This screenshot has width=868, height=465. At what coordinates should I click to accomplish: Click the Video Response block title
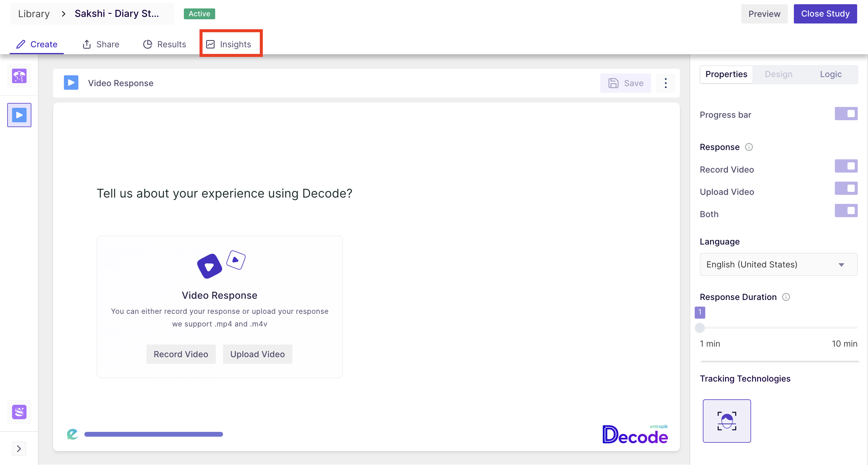(x=121, y=83)
